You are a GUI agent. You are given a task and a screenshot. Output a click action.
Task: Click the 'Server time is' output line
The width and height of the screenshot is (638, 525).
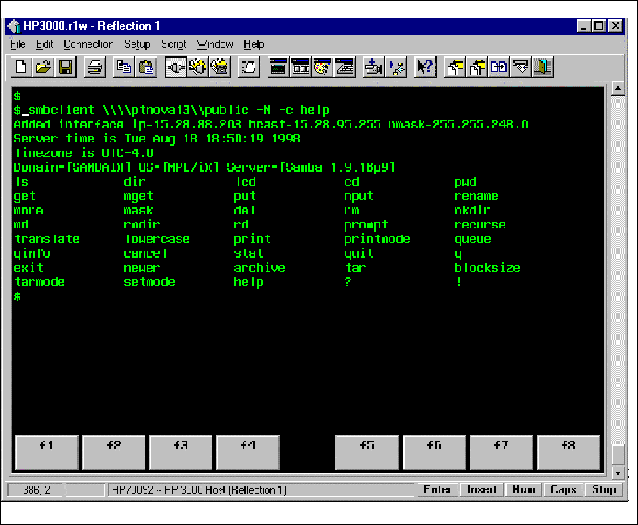pos(157,139)
